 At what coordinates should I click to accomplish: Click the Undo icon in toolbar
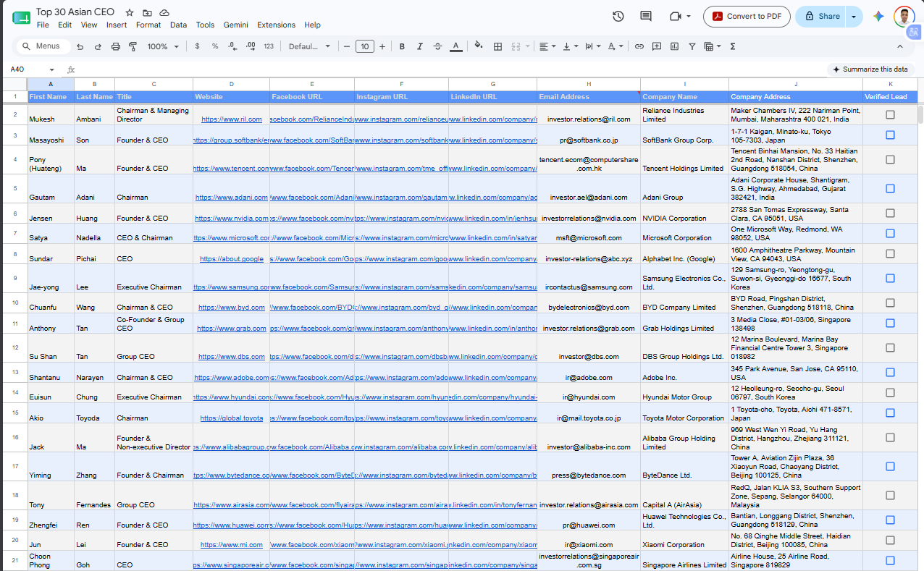(80, 46)
